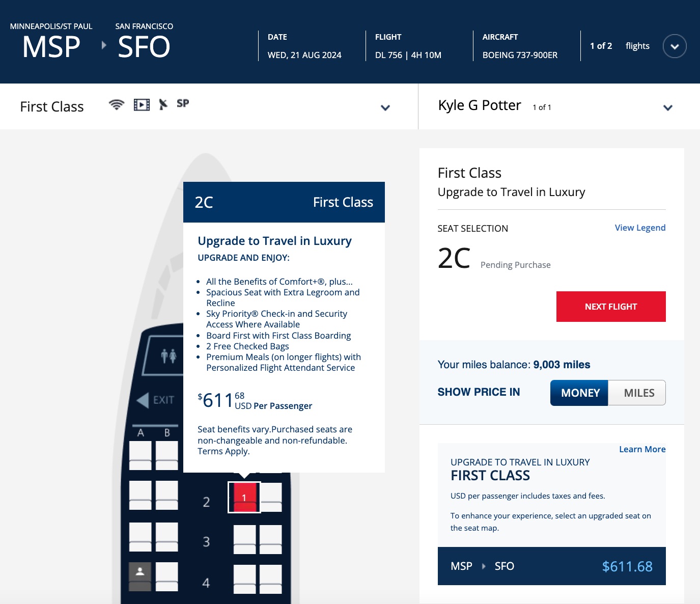Click the NEXT FLIGHT button
The image size is (700, 604).
pyautogui.click(x=610, y=306)
